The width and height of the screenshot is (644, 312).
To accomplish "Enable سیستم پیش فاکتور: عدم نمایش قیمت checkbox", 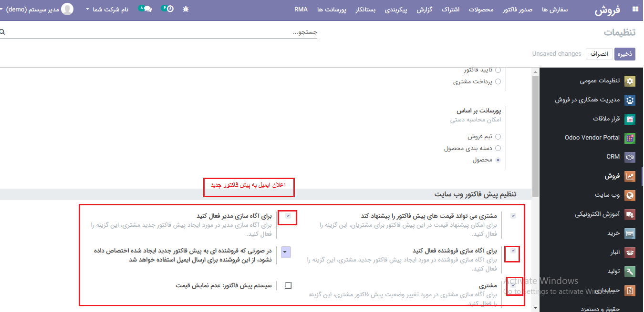I will point(288,286).
